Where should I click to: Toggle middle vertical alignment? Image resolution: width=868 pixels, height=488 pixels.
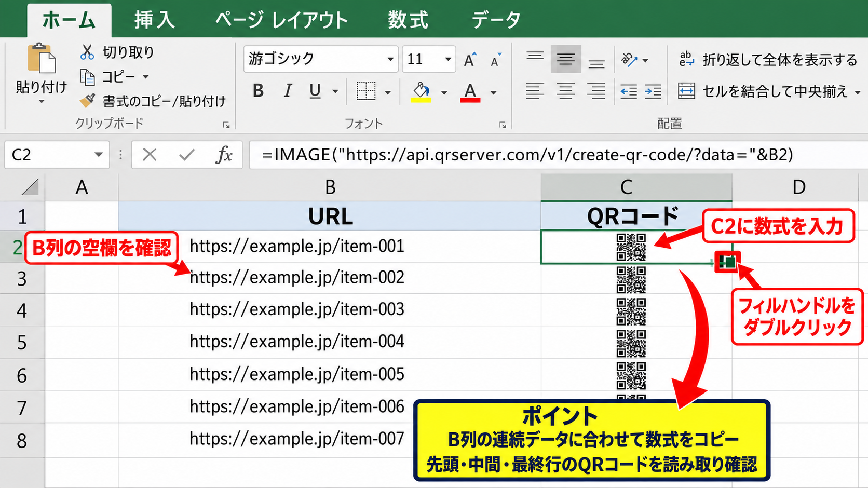click(x=566, y=59)
